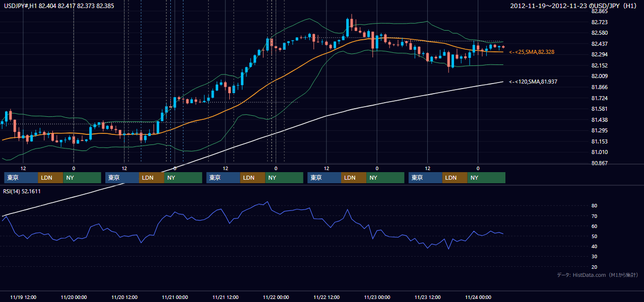Click the 11/24 00:00 date label
The height and width of the screenshot is (302, 644).
pyautogui.click(x=478, y=297)
